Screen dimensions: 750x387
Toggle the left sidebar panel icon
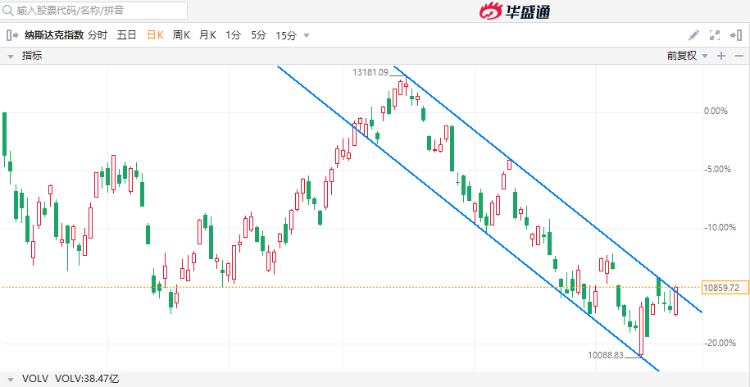pos(12,35)
